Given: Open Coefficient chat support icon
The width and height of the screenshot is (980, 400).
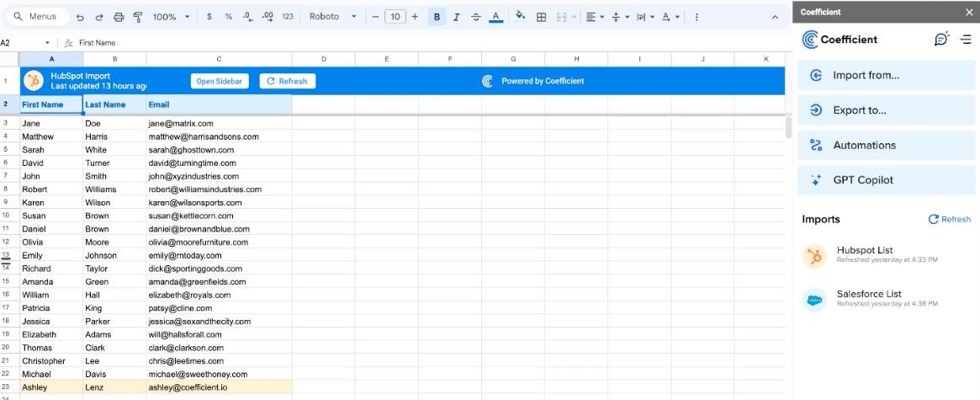Looking at the screenshot, I should tap(941, 39).
